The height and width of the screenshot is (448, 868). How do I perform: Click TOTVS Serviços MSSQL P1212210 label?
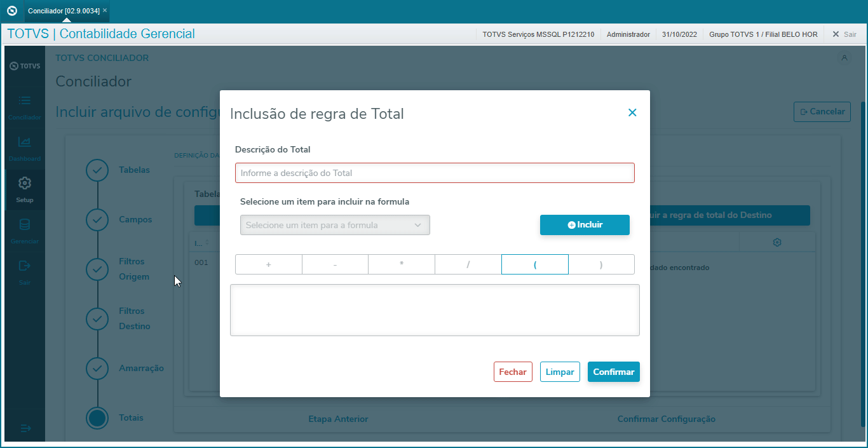[x=538, y=34]
